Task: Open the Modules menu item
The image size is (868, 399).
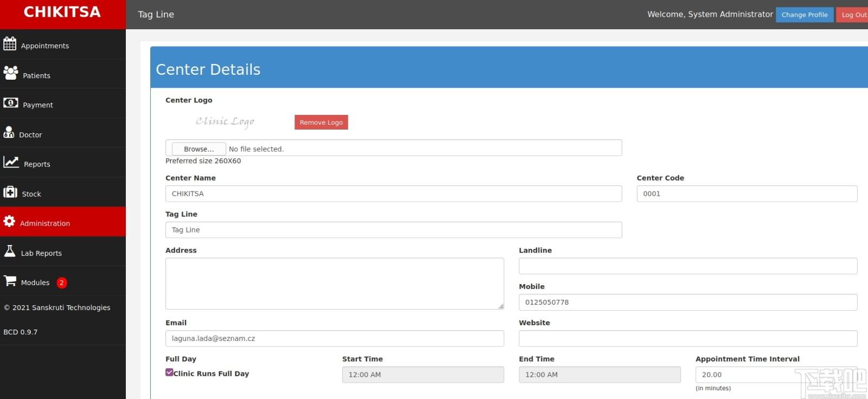Action: pyautogui.click(x=63, y=281)
